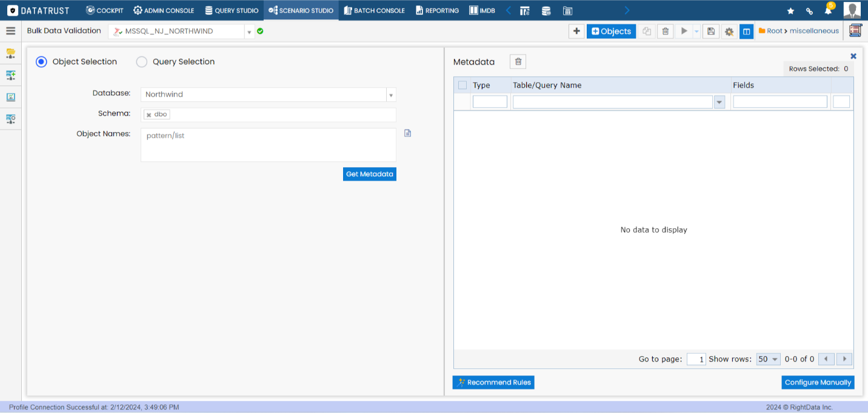
Task: Click the trash icon beside Metadata
Action: click(x=518, y=61)
